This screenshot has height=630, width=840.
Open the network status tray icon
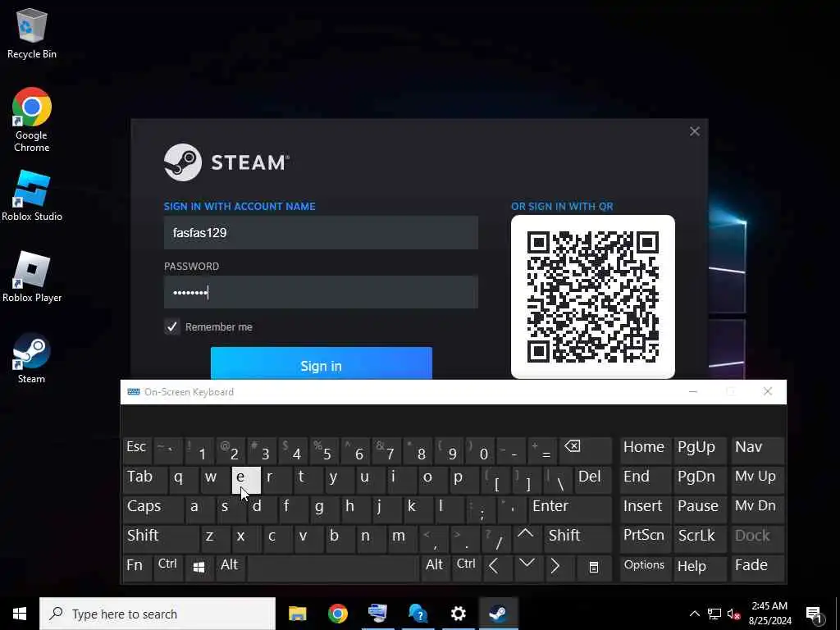click(714, 614)
